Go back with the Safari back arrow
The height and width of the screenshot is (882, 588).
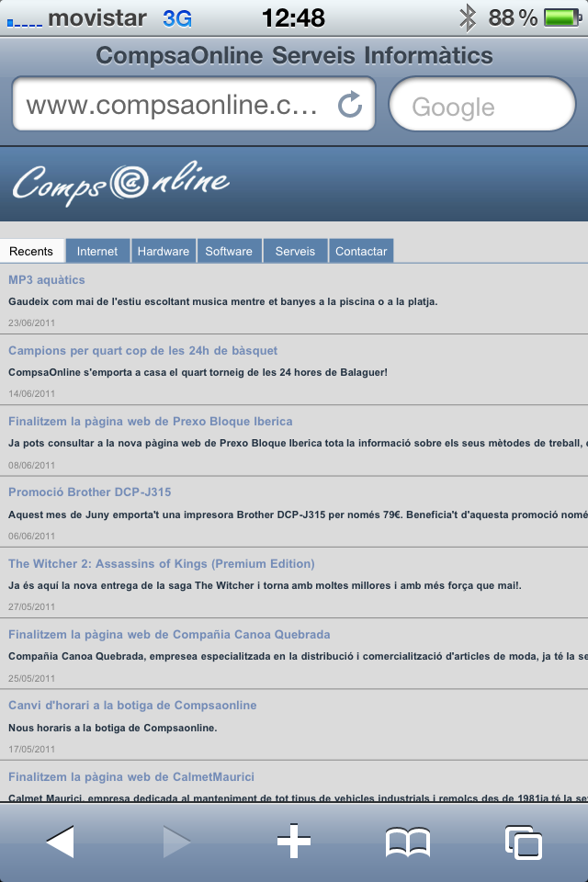click(61, 842)
